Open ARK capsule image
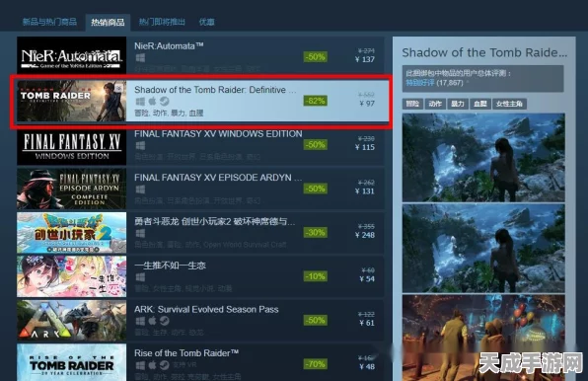This screenshot has width=588, height=381. click(72, 320)
